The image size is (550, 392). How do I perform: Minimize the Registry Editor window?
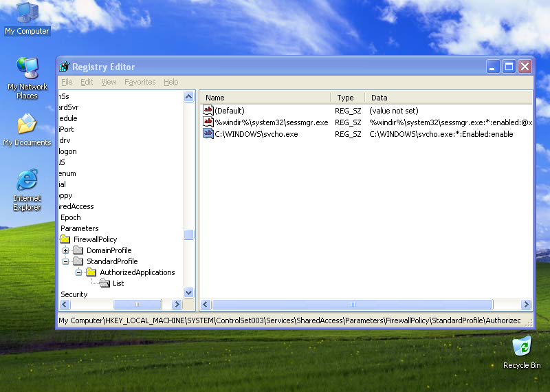point(492,66)
